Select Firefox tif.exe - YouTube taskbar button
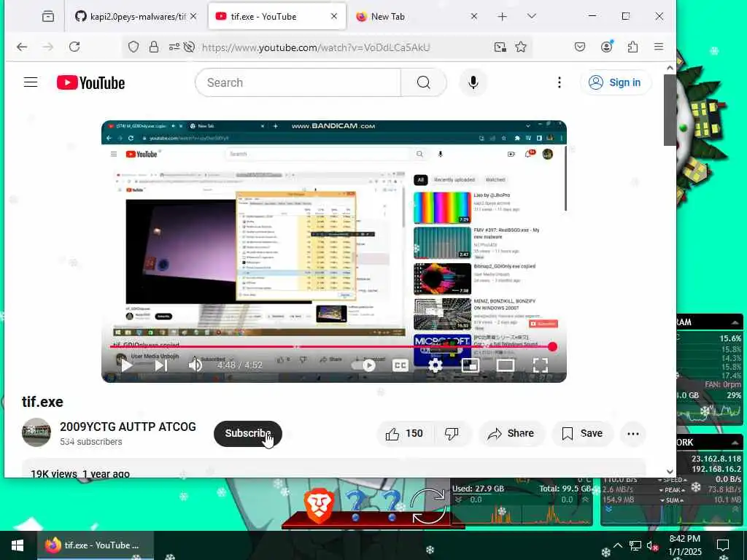747x560 pixels. coord(96,545)
